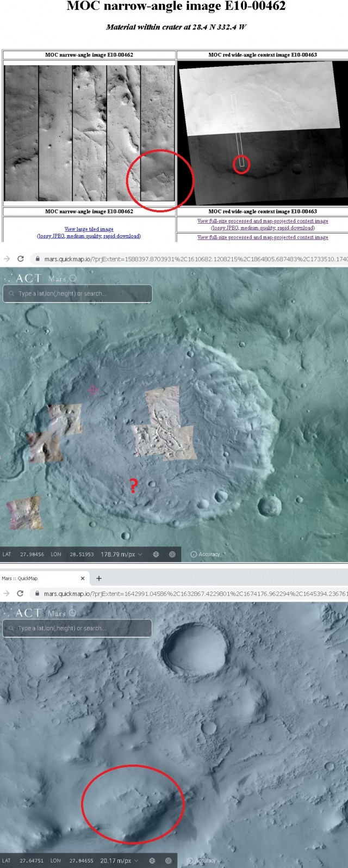The image size is (348, 868).
Task: Close the 'Mars :: QuickMap' tab
Action: click(x=83, y=578)
